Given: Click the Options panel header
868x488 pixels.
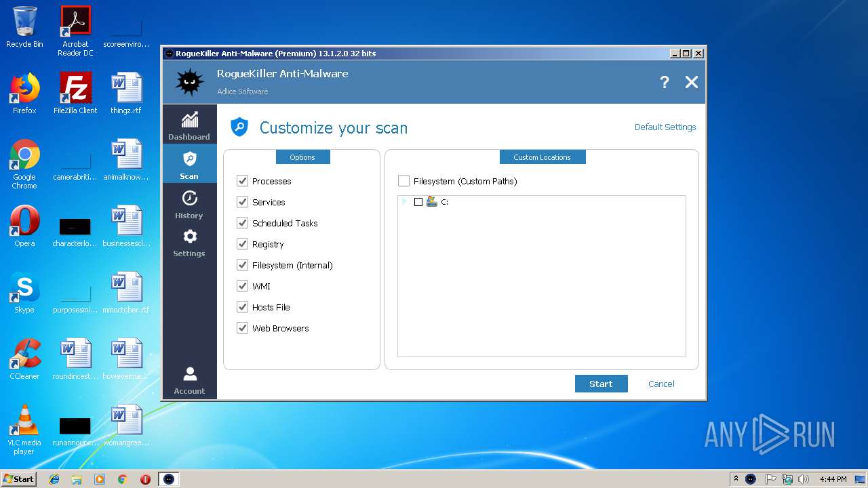Looking at the screenshot, I should click(x=302, y=157).
